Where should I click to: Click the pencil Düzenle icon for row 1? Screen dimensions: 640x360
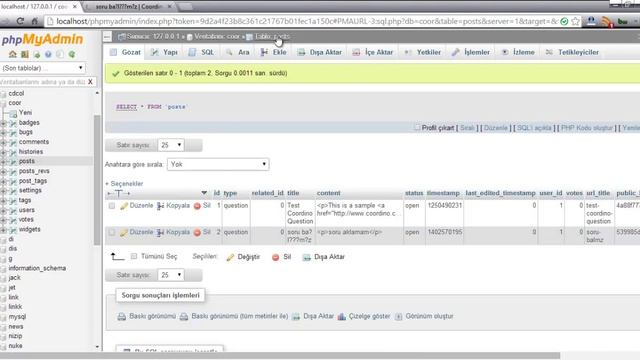pos(124,206)
